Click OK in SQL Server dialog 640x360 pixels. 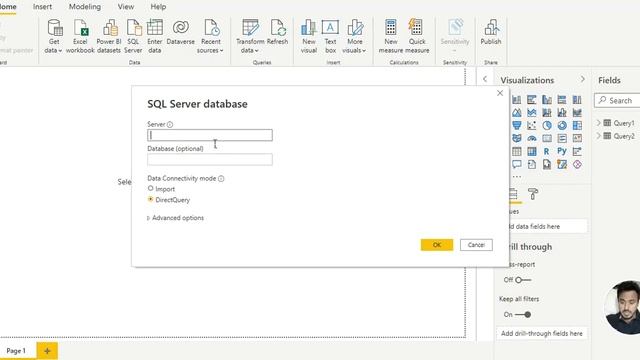point(437,245)
